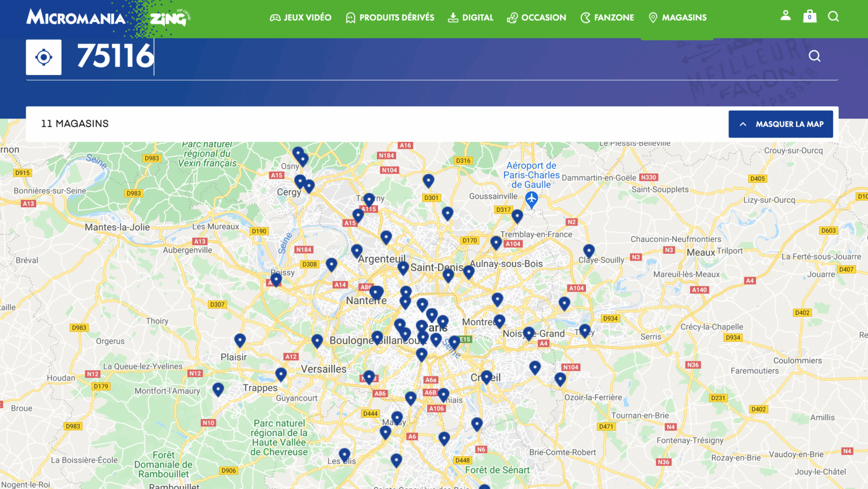Click the Micromania Zing logo
868x489 pixels.
pyautogui.click(x=108, y=18)
